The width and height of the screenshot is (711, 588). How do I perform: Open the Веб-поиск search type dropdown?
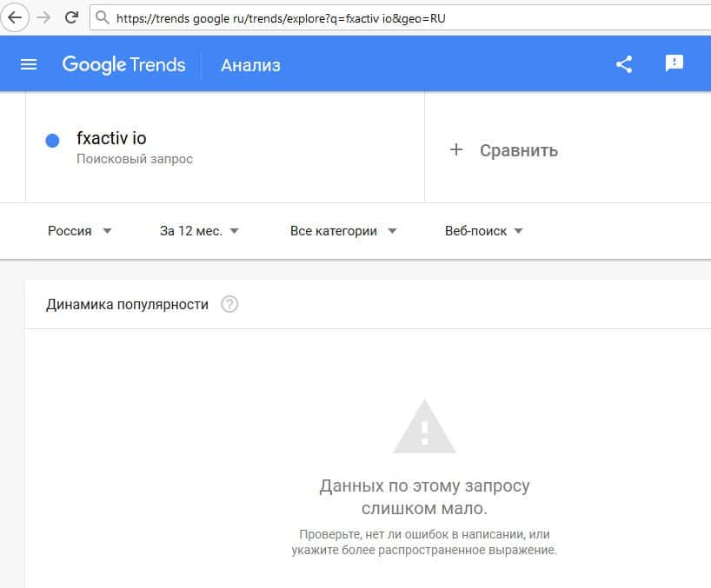pyautogui.click(x=483, y=231)
